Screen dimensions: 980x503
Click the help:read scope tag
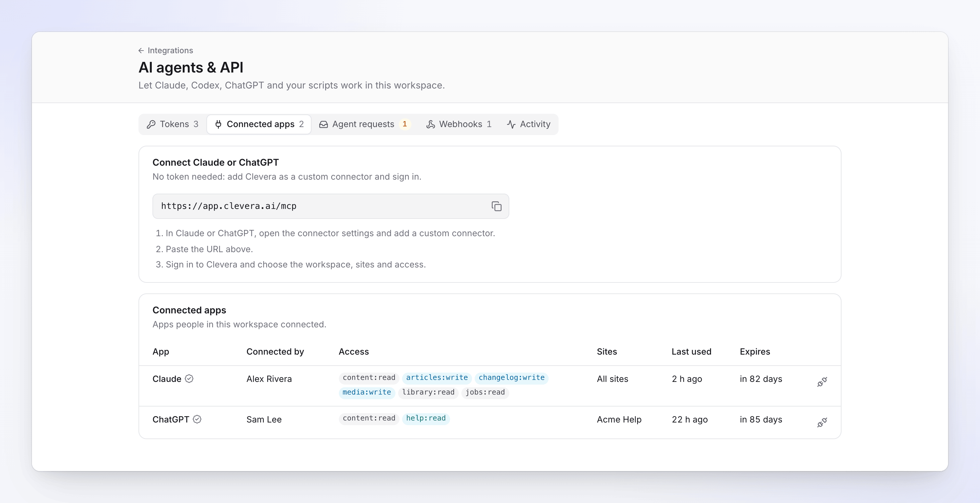(x=426, y=418)
